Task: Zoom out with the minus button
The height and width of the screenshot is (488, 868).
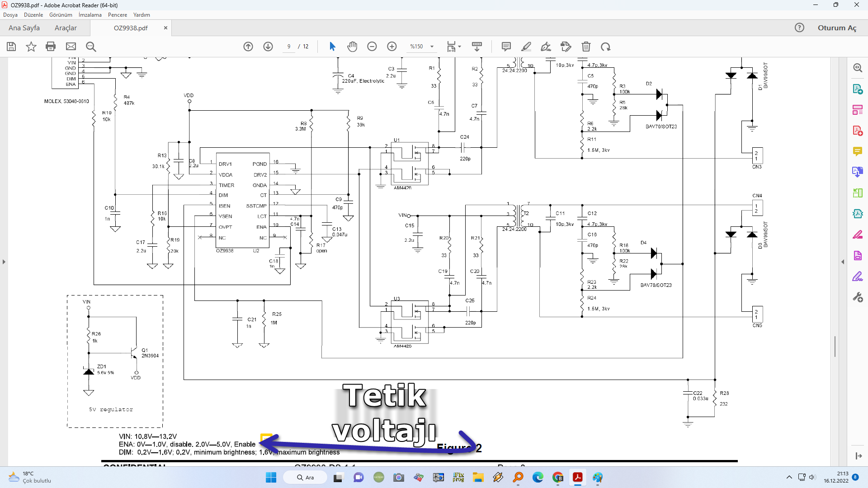Action: [x=372, y=47]
